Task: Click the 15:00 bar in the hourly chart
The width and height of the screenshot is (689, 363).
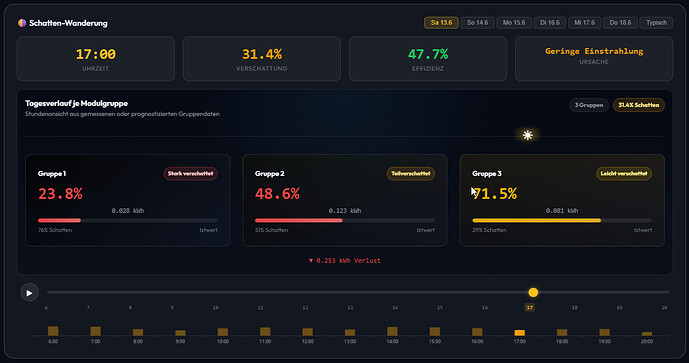Action: (x=435, y=331)
